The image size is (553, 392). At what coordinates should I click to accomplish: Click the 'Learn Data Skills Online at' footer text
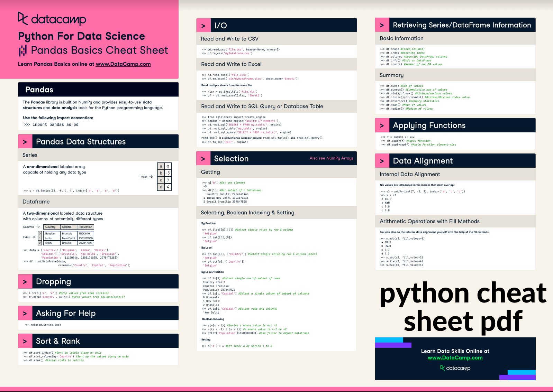click(x=455, y=351)
